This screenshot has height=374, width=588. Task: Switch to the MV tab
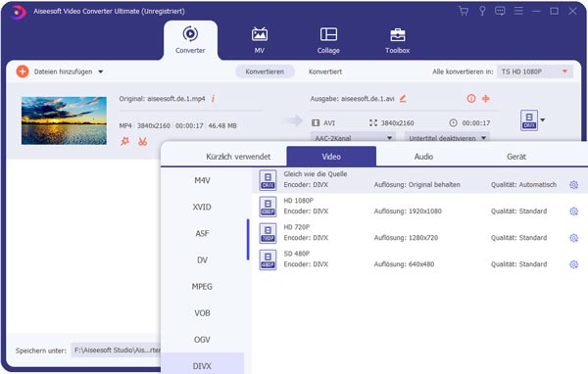259,40
